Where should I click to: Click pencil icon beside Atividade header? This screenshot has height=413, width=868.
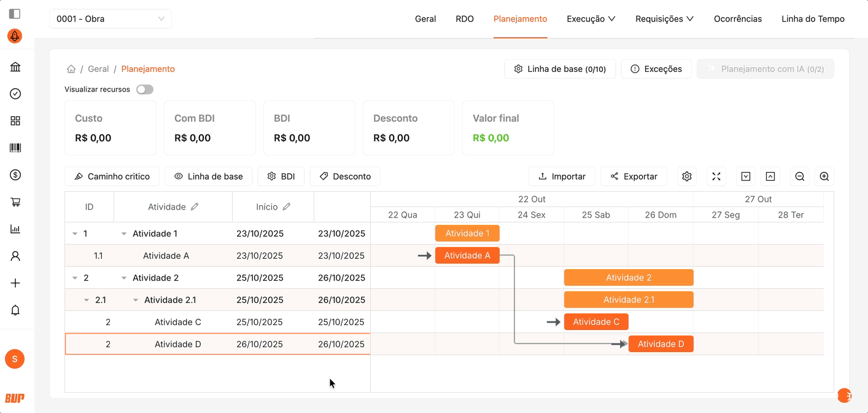(195, 207)
